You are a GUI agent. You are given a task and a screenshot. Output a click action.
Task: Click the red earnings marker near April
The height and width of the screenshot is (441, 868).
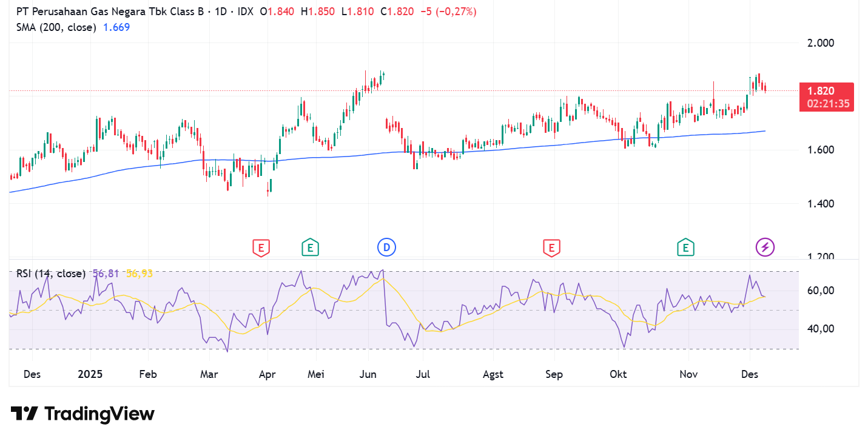click(261, 247)
